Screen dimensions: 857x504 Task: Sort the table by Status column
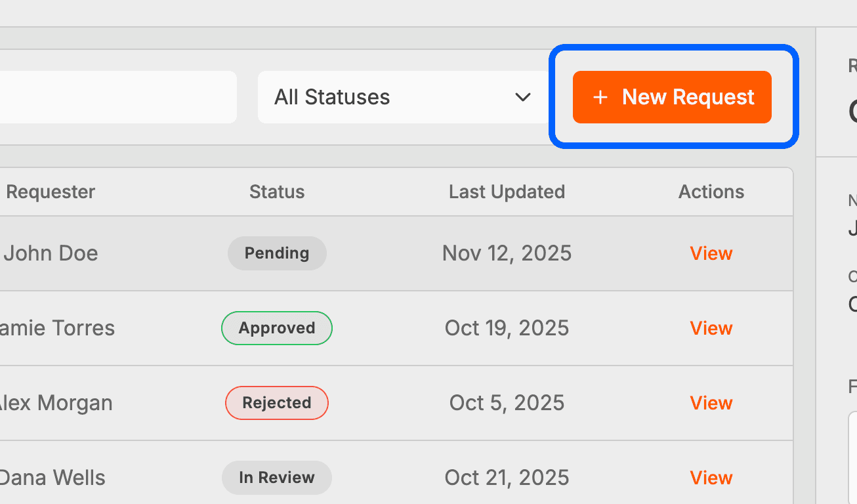276,191
